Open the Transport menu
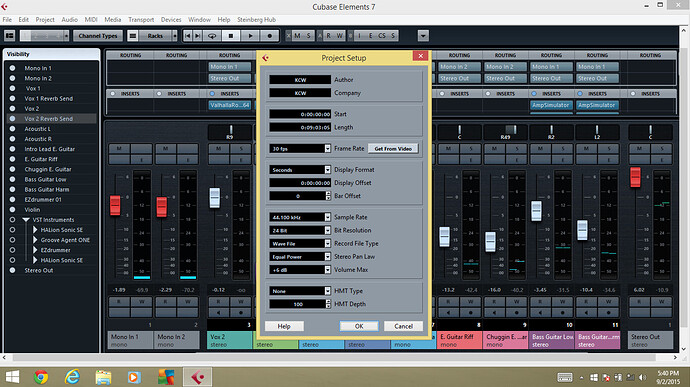Image resolution: width=690 pixels, height=387 pixels. tap(141, 19)
